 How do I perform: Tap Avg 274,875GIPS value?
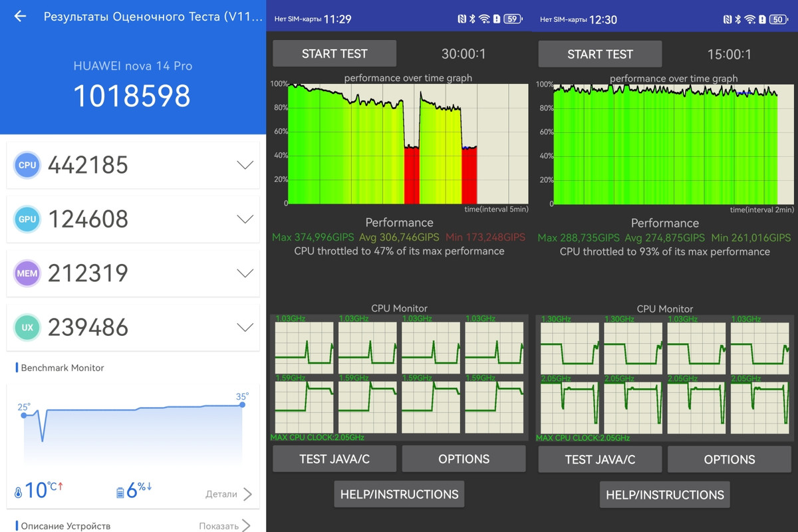coord(664,237)
